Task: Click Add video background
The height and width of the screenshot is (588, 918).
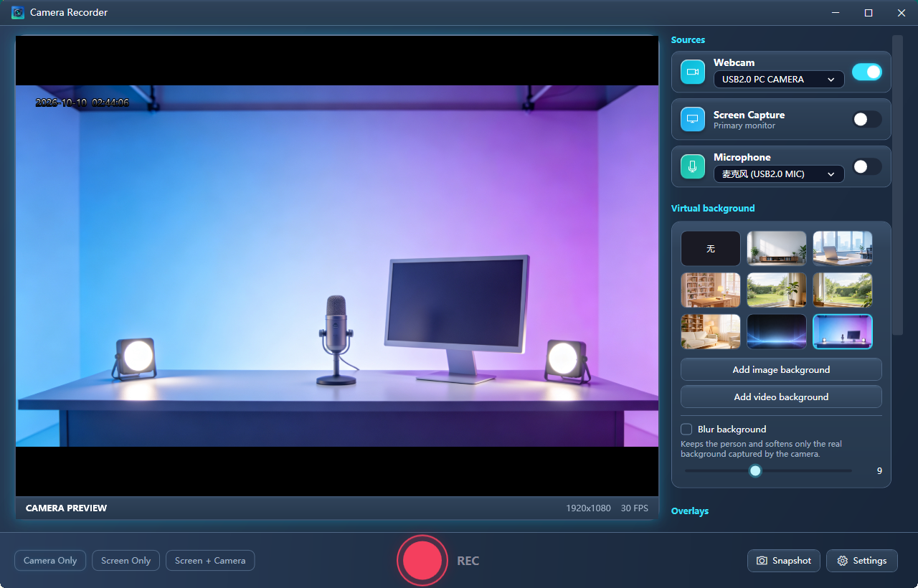Action: click(x=781, y=397)
